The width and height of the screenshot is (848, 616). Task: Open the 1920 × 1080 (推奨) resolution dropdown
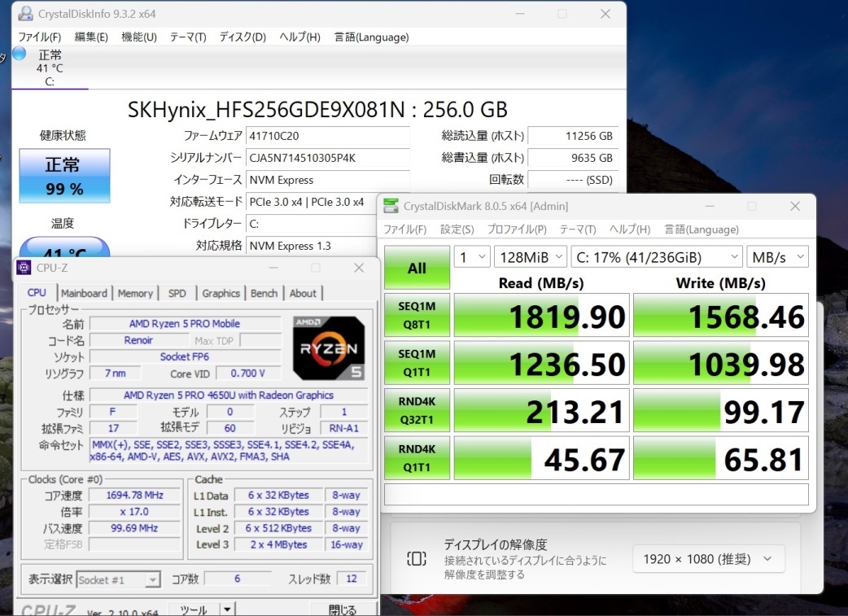click(709, 559)
